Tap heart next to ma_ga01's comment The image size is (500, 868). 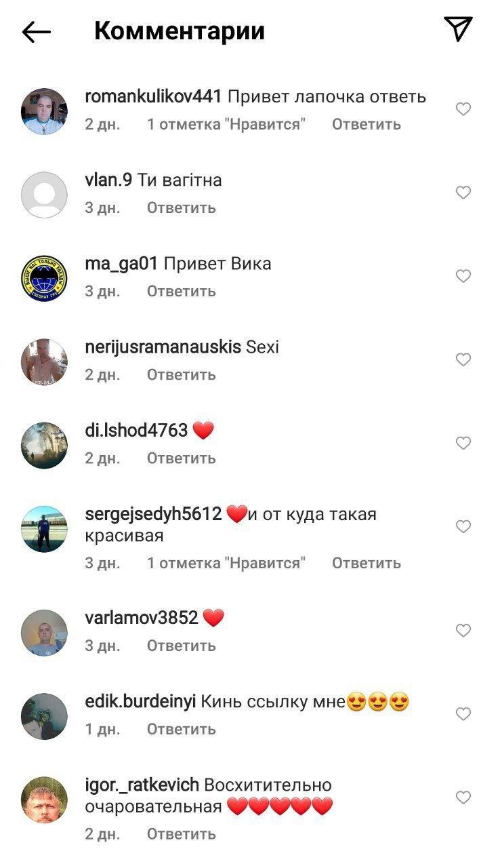463,276
